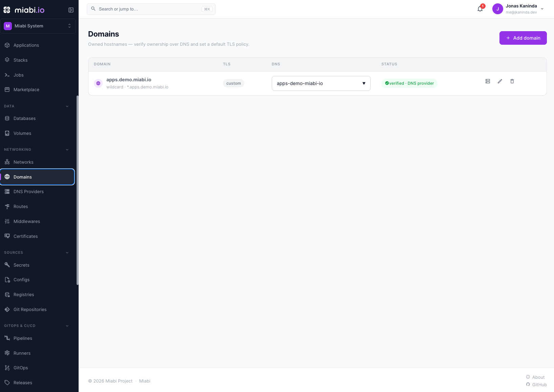Click the miabi.io logo
Image resolution: width=554 pixels, height=392 pixels.
pos(24,10)
